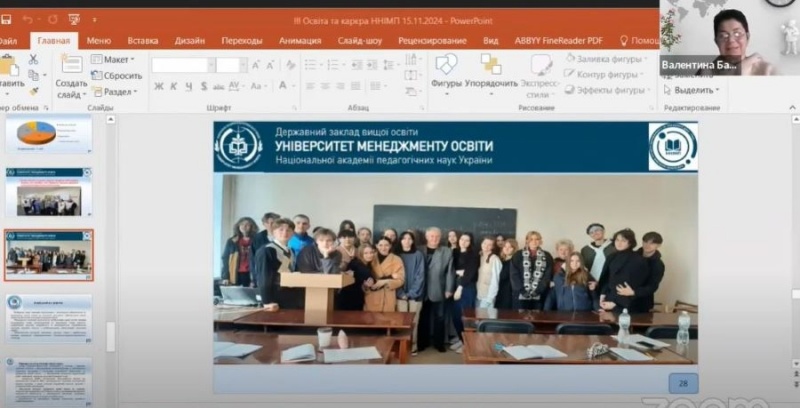Click the Save icon in quick access toolbar
Screen dimensions: 800x408
click(x=6, y=19)
